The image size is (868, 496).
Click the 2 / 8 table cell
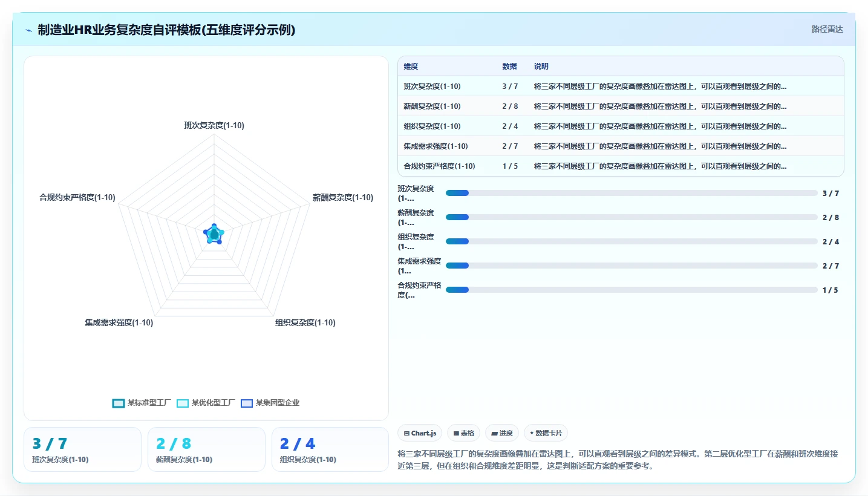[x=510, y=106]
